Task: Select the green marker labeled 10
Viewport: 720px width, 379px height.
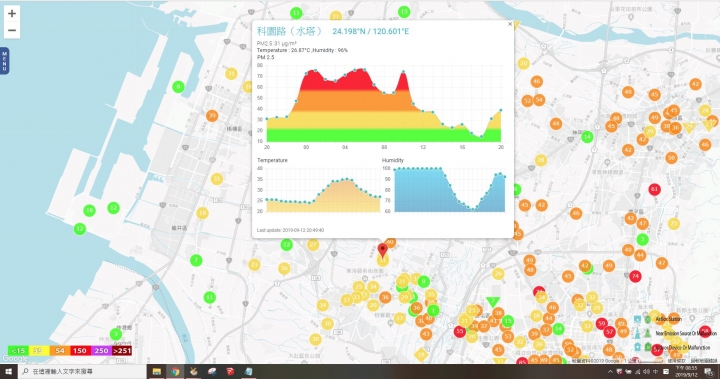Action: [x=89, y=210]
